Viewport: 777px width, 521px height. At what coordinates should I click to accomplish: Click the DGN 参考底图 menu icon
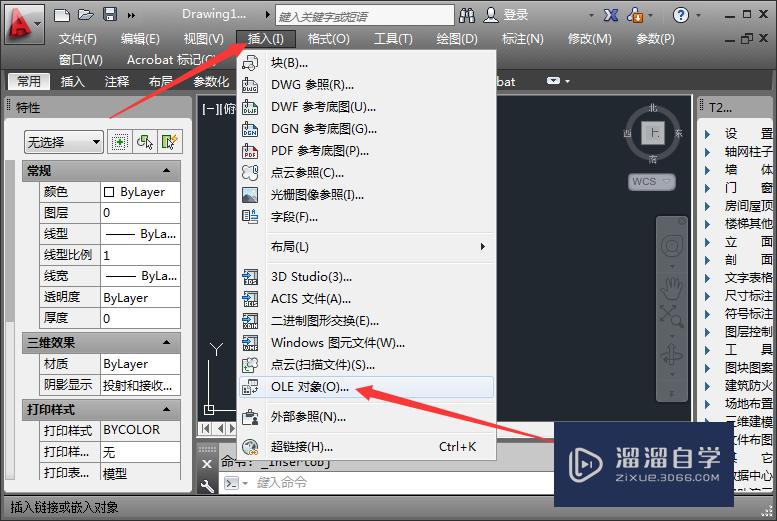click(x=250, y=129)
